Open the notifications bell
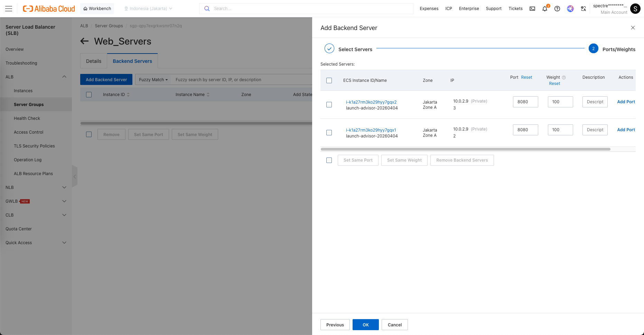 coord(545,9)
